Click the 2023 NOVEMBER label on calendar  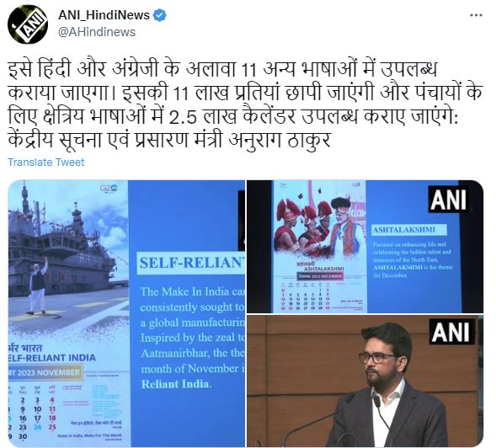(x=45, y=372)
